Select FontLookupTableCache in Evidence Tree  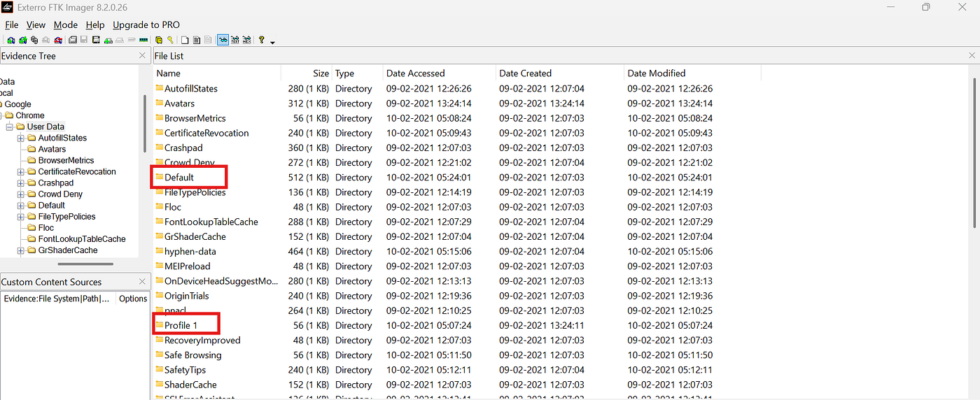pos(82,238)
